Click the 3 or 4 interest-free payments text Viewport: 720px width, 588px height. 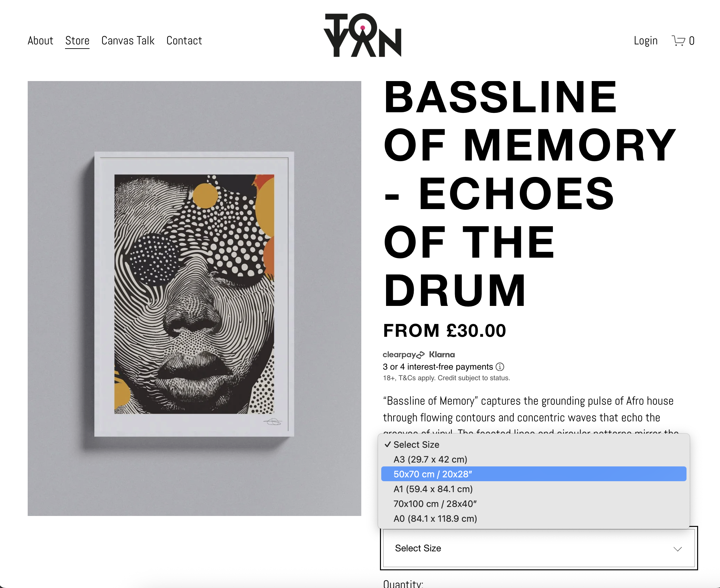point(438,367)
